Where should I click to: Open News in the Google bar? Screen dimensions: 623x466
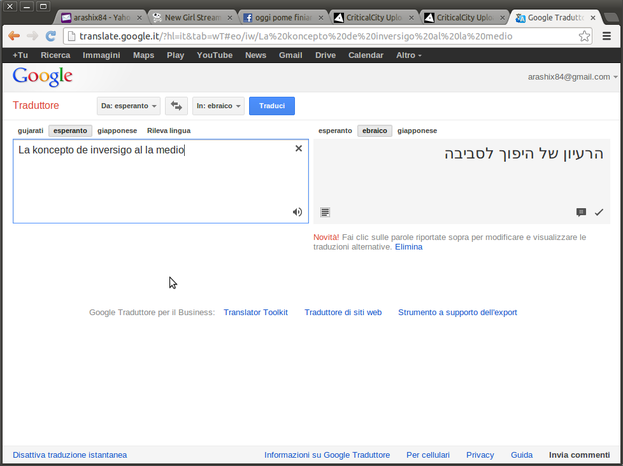(x=255, y=55)
